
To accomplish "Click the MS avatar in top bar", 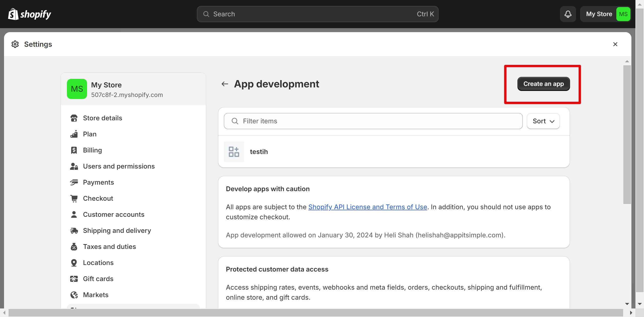I will [x=623, y=14].
